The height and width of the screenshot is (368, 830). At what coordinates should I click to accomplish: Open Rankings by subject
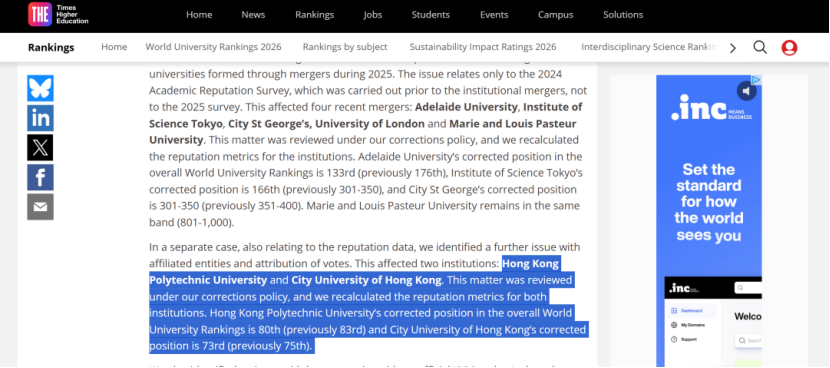coord(345,47)
